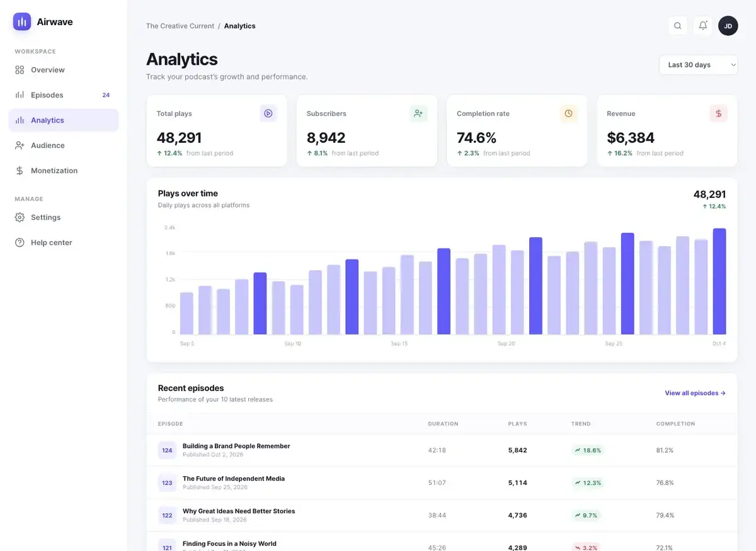Go to the Overview page
Screen dimensions: 756x551
(64, 70)
